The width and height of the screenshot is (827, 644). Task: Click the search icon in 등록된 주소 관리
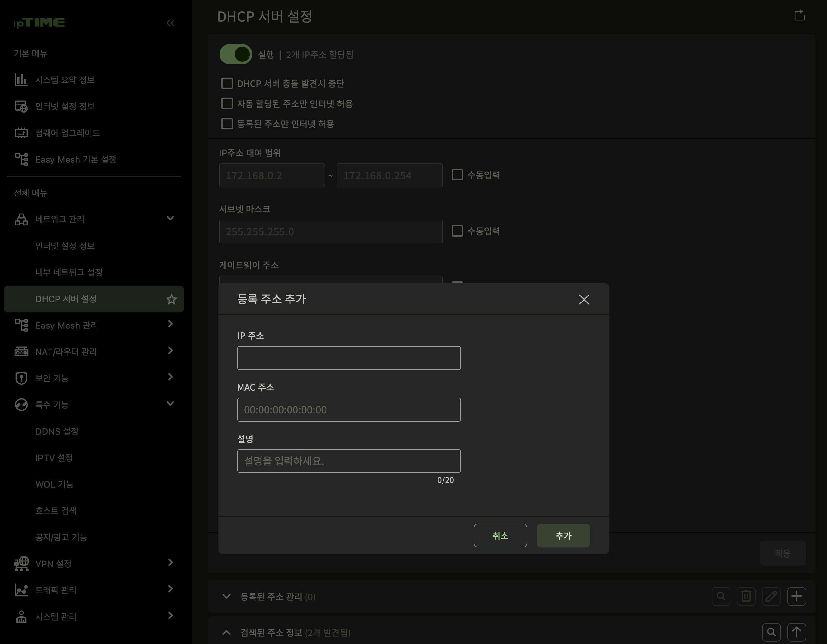tap(721, 596)
